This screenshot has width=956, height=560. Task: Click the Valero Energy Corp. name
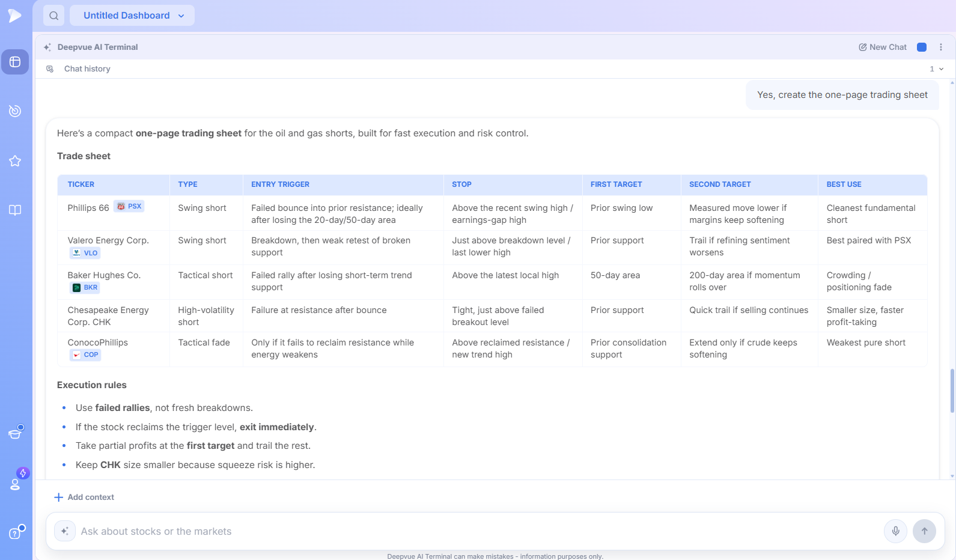tap(108, 240)
